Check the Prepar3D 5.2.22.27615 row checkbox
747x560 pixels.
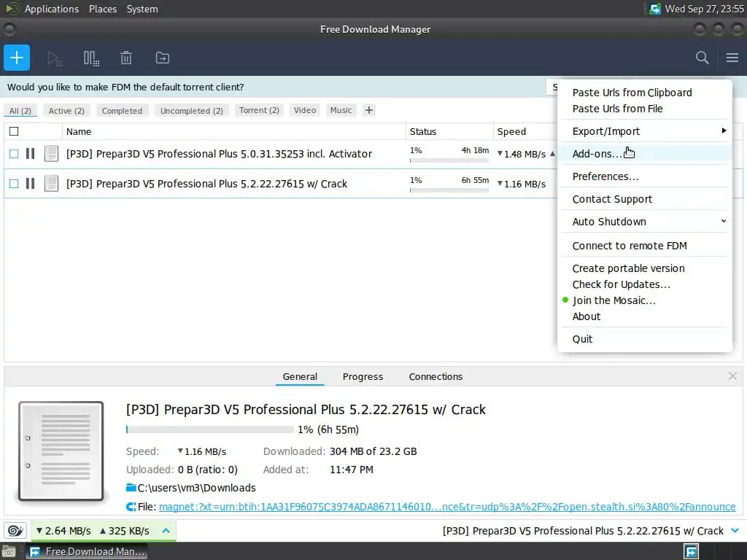14,183
